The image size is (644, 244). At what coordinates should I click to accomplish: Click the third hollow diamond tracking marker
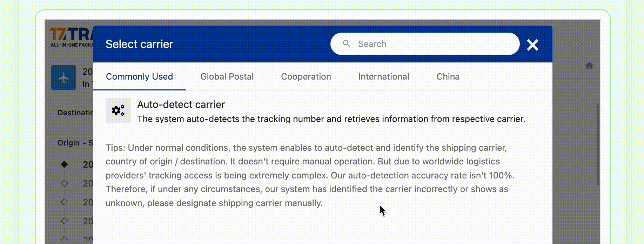(64, 221)
